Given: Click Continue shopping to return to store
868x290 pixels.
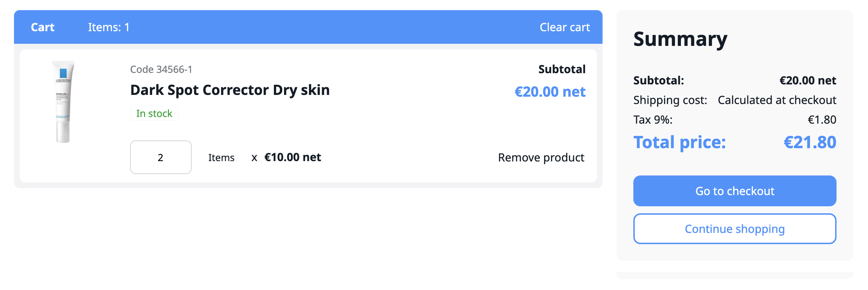Looking at the screenshot, I should point(734,229).
